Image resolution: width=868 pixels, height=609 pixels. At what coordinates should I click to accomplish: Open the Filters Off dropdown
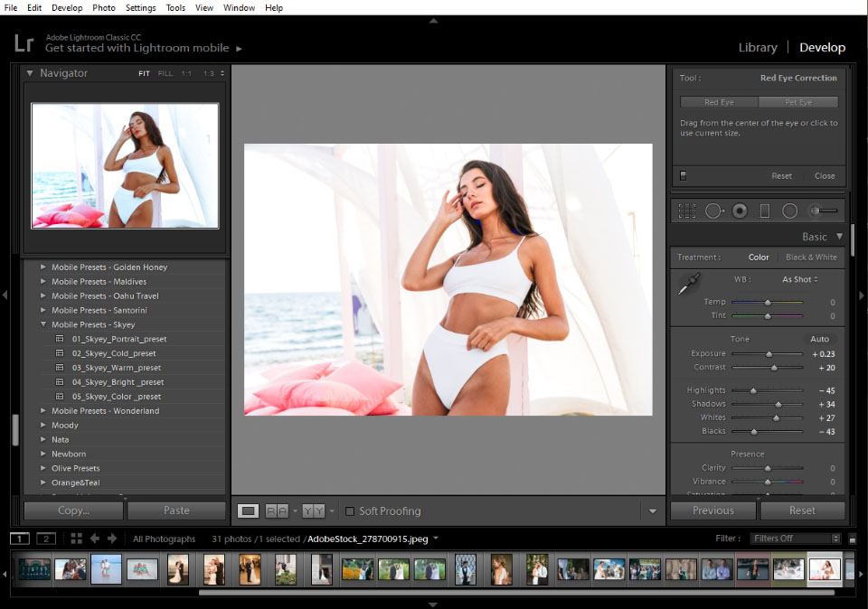point(795,539)
